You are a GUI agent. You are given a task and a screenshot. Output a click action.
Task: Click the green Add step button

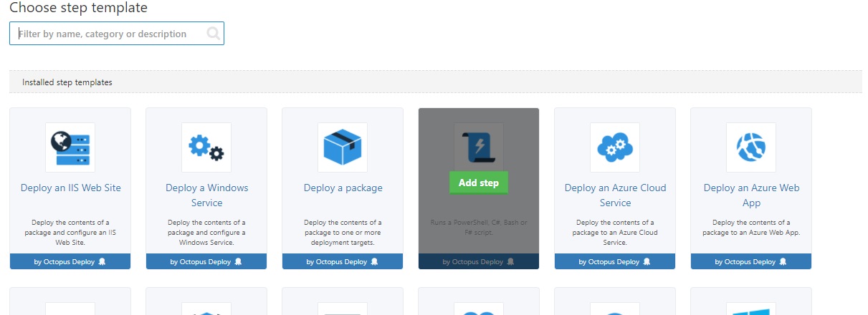point(479,183)
